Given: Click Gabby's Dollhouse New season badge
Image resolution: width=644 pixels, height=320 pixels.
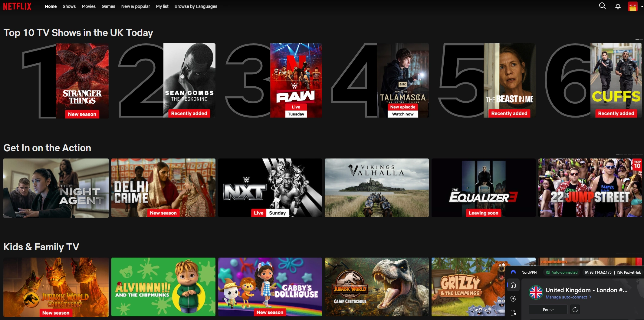Looking at the screenshot, I should (270, 312).
